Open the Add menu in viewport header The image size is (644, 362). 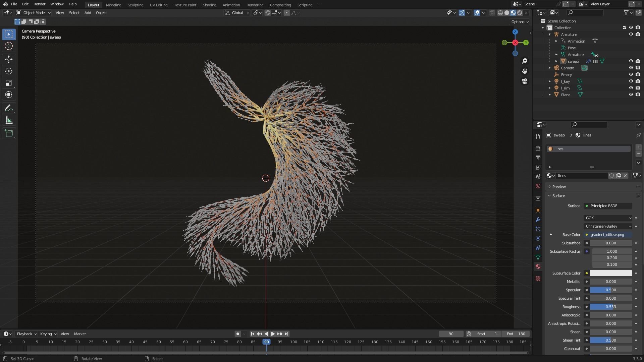click(88, 13)
